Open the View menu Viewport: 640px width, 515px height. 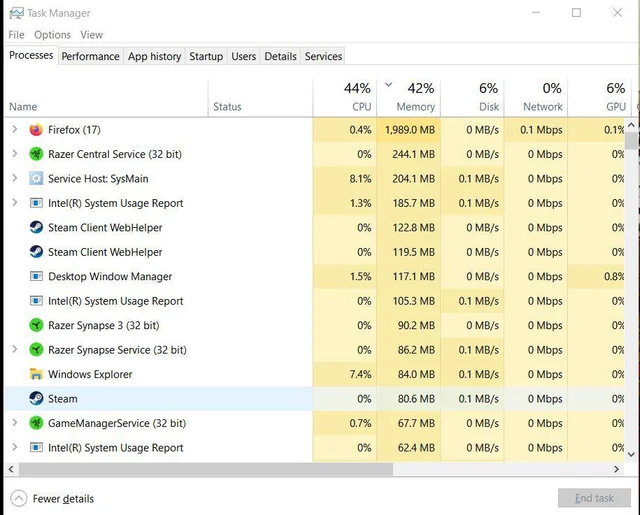point(91,35)
